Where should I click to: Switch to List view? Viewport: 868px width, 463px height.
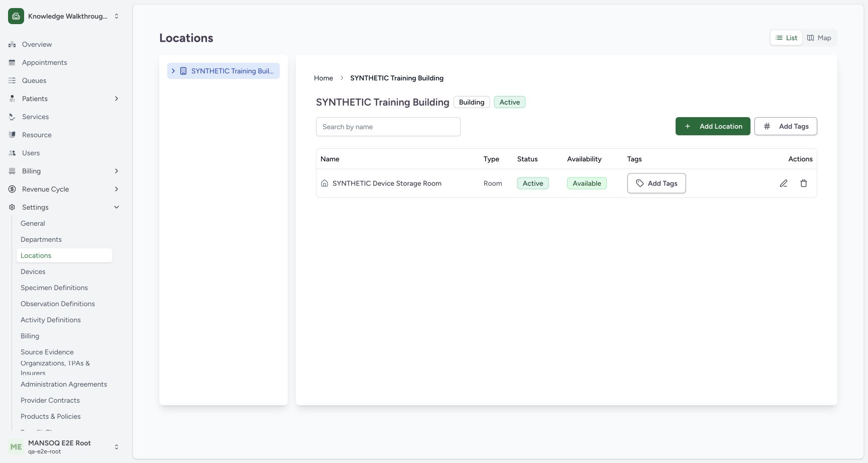tap(786, 38)
